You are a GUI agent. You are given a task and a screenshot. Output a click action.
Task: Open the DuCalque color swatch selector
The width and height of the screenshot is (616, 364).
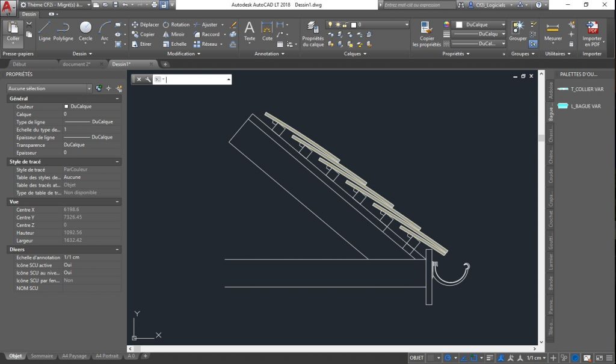480,25
